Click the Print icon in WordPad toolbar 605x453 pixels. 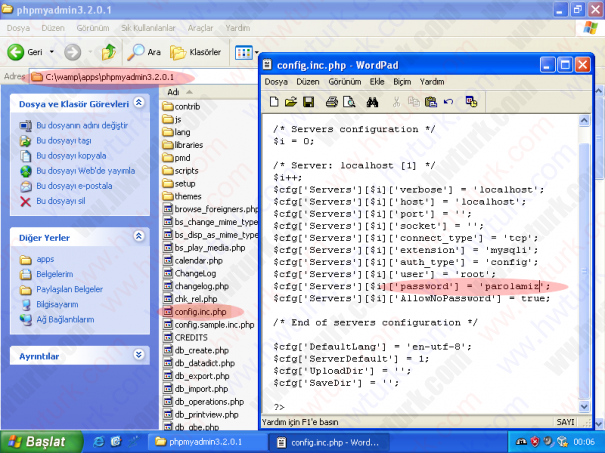click(331, 102)
